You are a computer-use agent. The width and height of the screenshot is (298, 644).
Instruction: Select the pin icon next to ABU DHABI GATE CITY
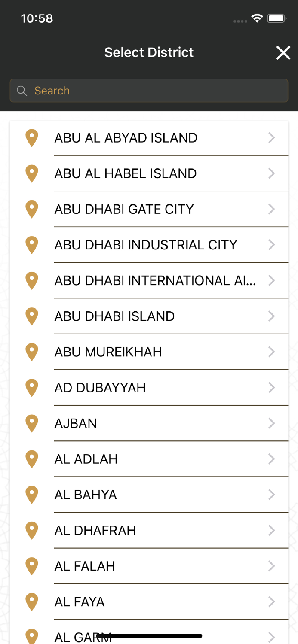[31, 209]
